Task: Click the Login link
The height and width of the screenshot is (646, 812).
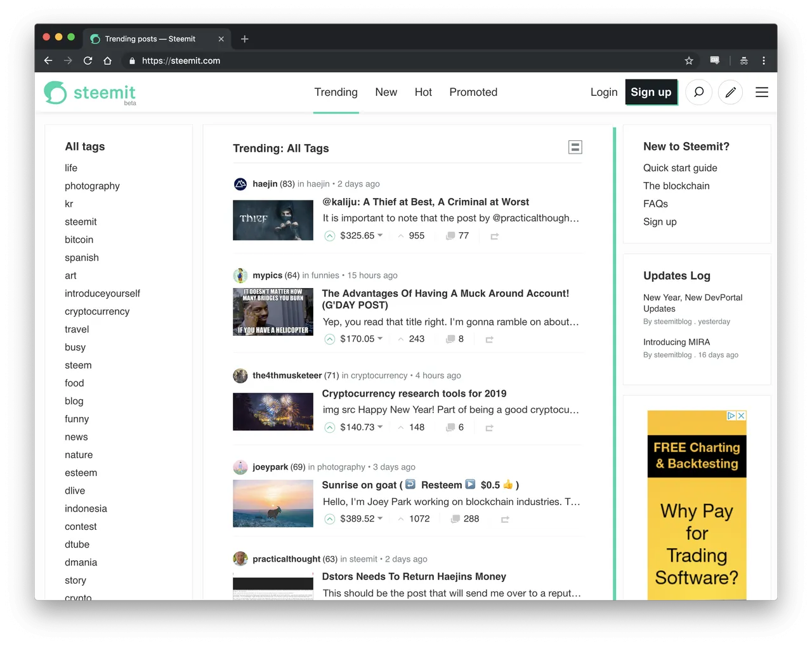Action: pos(604,93)
